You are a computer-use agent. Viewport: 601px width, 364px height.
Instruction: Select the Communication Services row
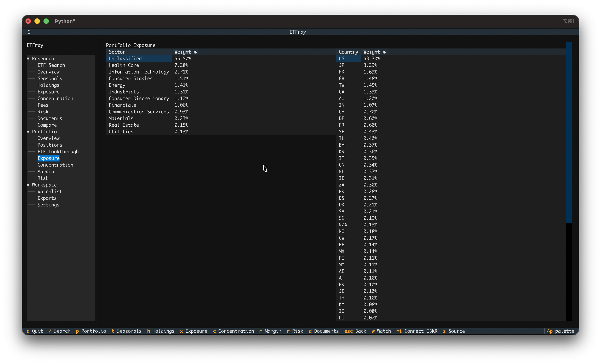point(221,112)
